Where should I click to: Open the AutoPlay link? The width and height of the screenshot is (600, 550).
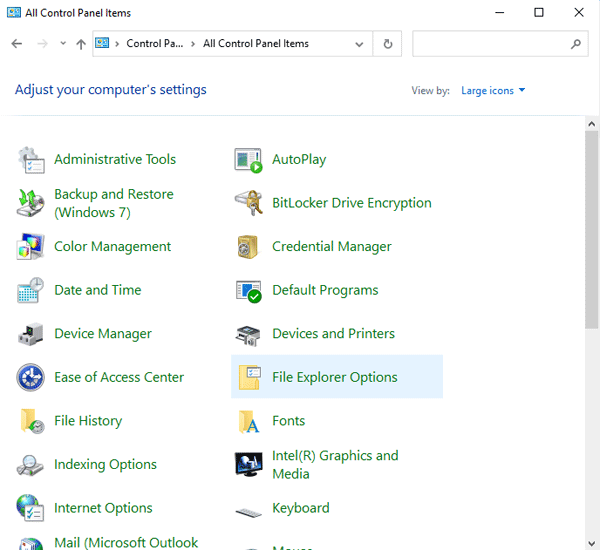(x=299, y=160)
